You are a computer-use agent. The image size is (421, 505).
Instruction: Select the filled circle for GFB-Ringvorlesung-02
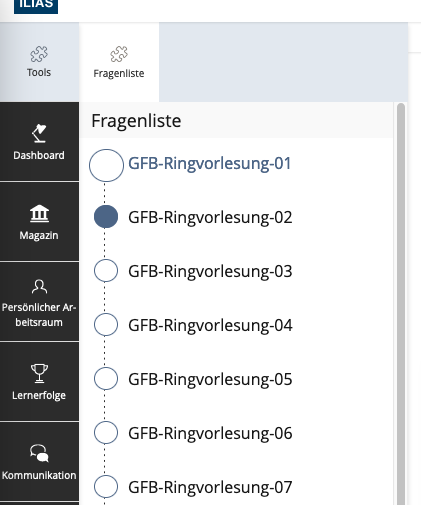tap(106, 217)
